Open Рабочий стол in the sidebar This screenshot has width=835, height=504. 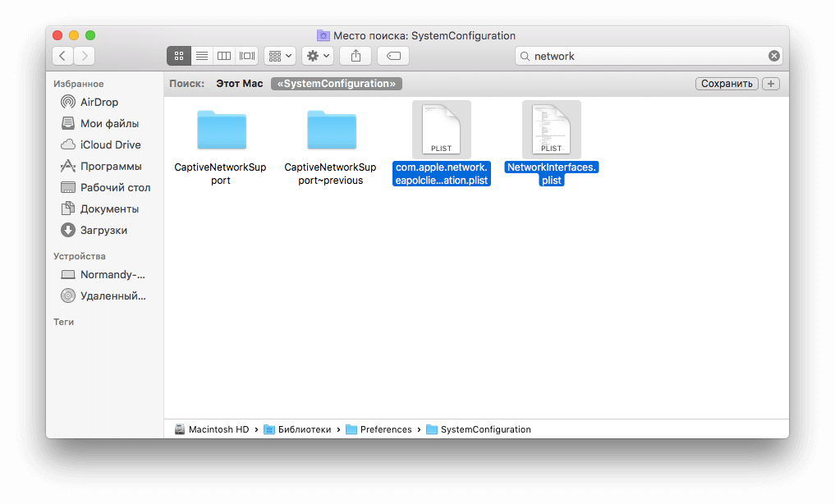(105, 187)
